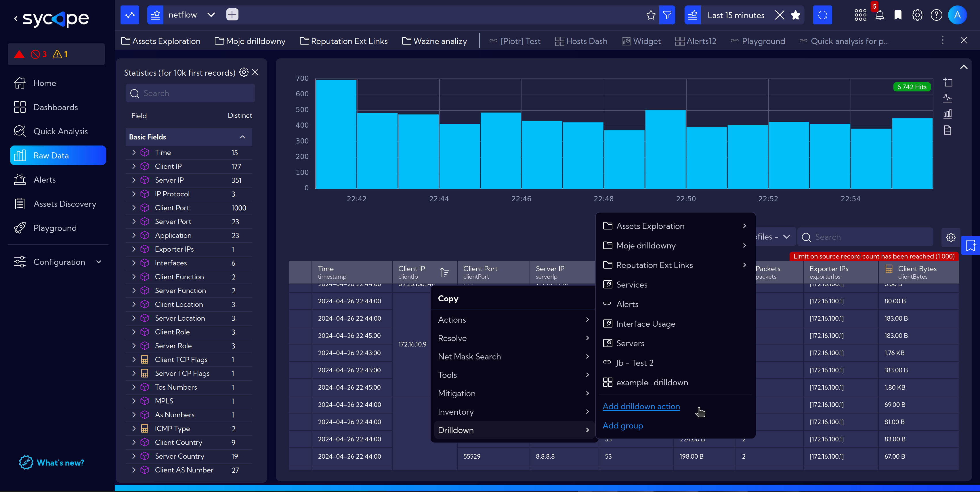The image size is (980, 492).
Task: Select the Mitigation context menu entry
Action: (x=456, y=393)
